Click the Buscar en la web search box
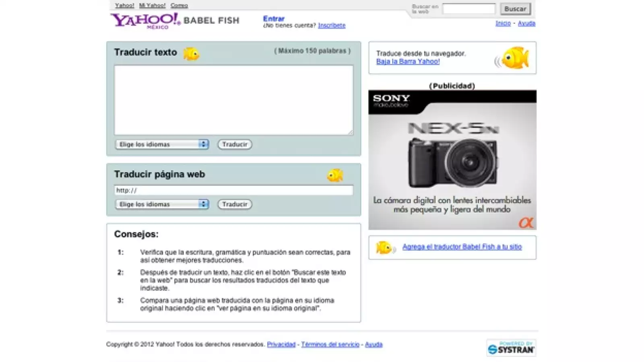 [x=468, y=8]
